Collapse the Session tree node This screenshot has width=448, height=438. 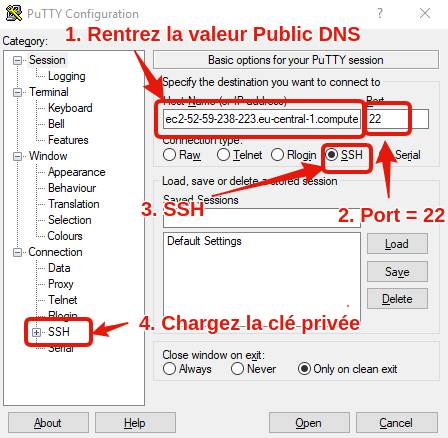[17, 60]
